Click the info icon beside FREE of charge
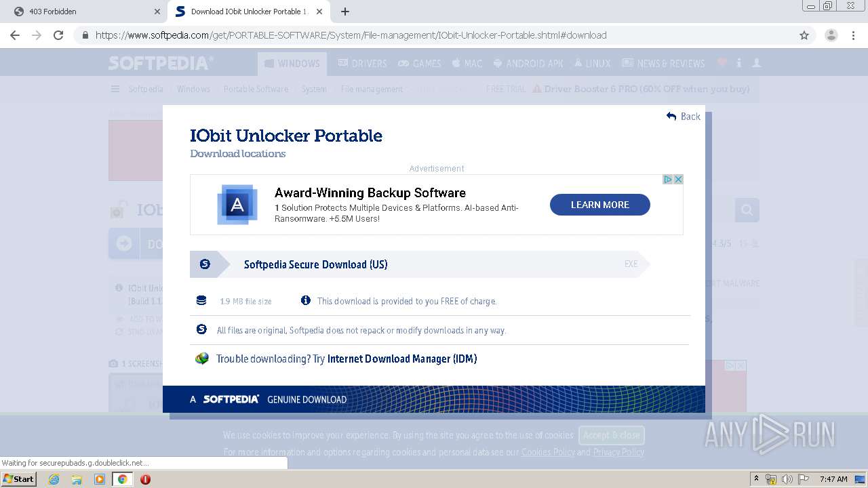Viewport: 868px width, 488px height. click(x=306, y=300)
